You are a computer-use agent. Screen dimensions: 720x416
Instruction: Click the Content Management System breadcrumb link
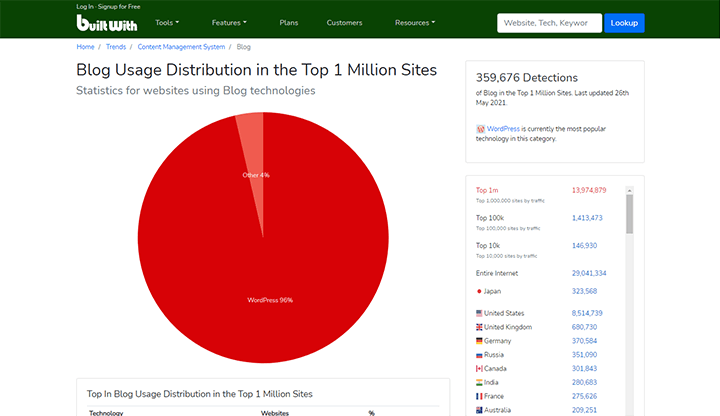coord(184,47)
